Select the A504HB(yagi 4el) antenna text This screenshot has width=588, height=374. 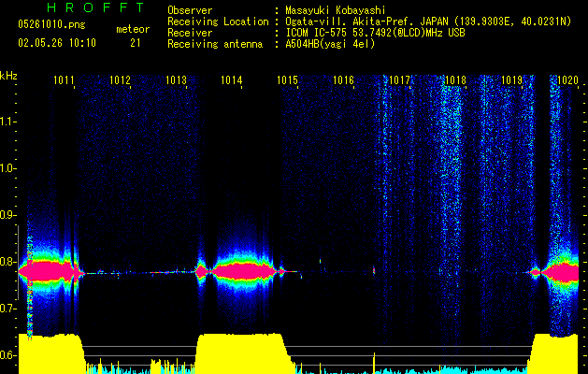[330, 44]
